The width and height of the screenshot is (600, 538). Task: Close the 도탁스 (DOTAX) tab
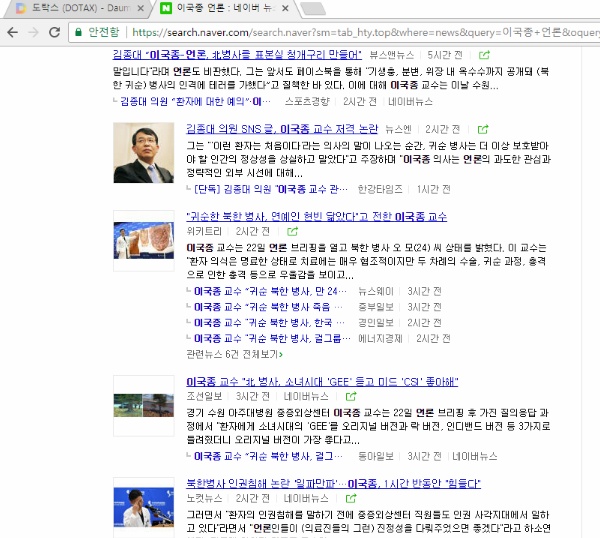140,8
